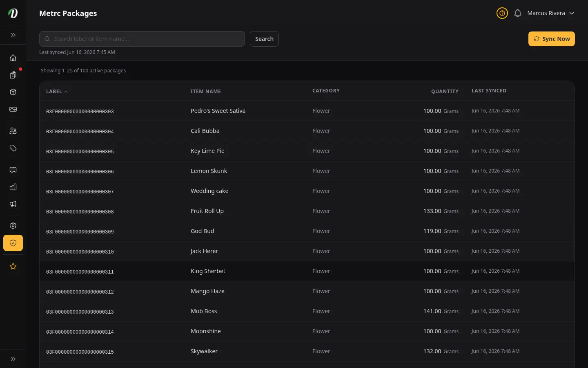Click the app logo icon
Image resolution: width=588 pixels, height=368 pixels.
13,13
